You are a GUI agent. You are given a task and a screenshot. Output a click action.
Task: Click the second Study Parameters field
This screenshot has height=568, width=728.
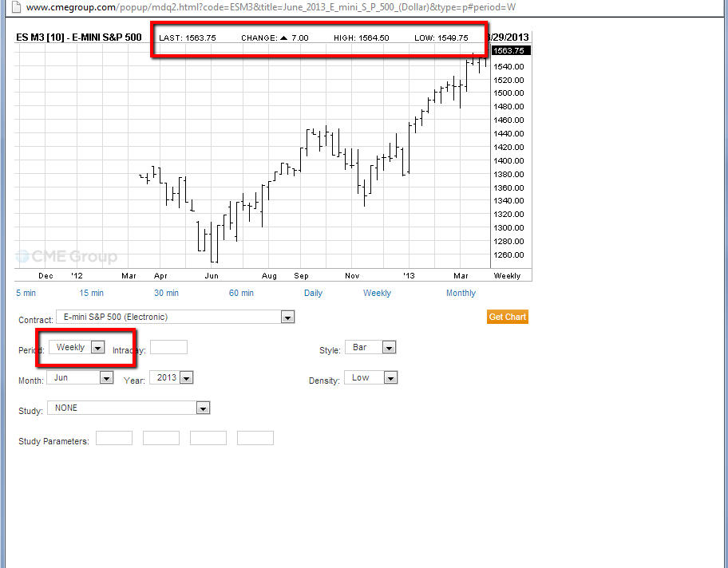click(161, 438)
